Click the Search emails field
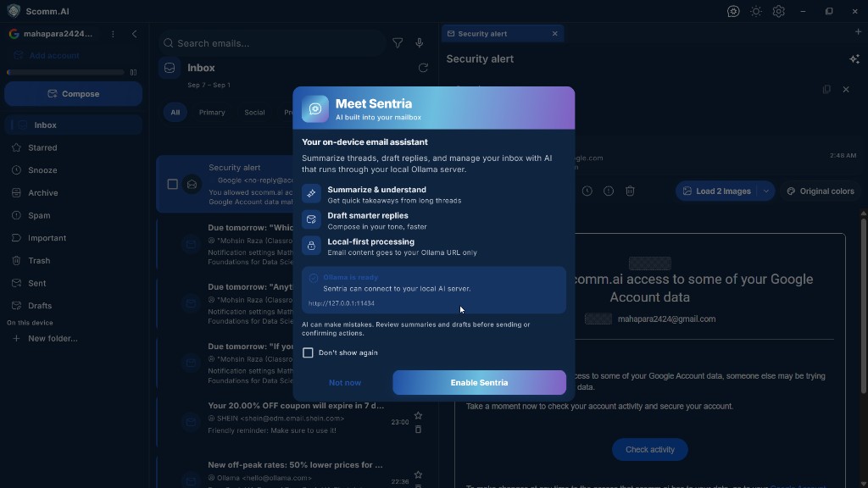Viewport: 868px width, 488px height. click(272, 43)
